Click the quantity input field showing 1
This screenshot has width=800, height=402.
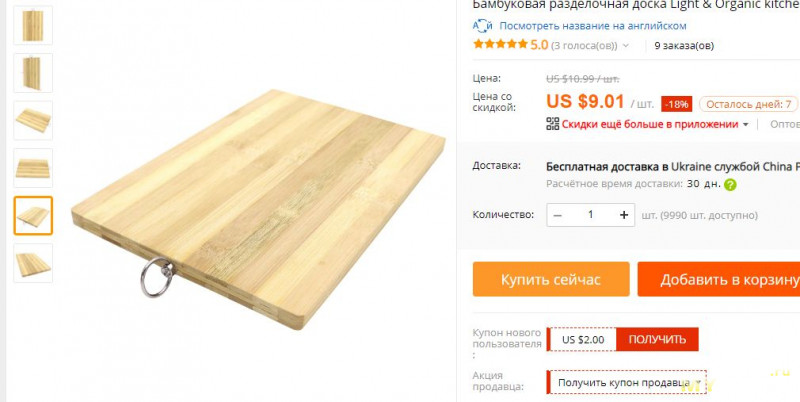pyautogui.click(x=591, y=215)
